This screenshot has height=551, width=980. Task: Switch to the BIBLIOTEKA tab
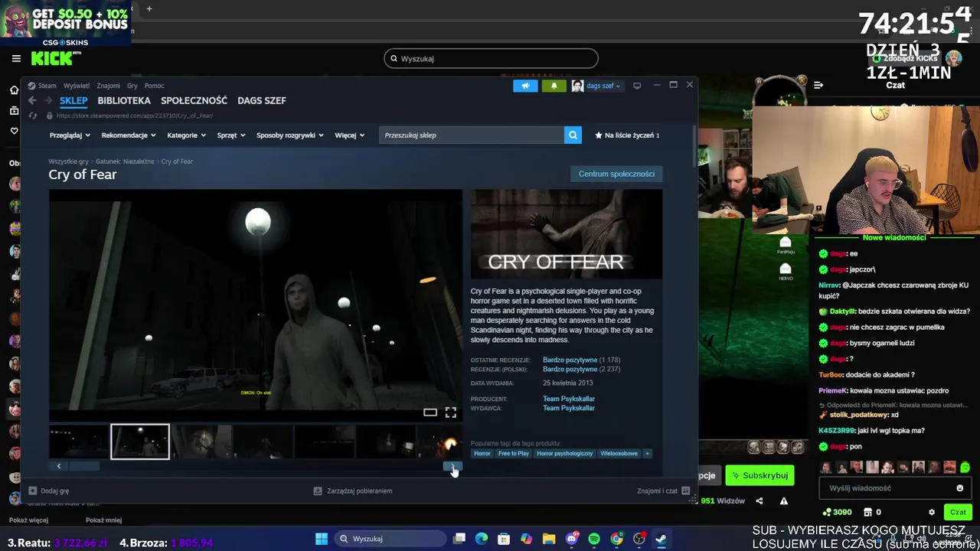124,100
